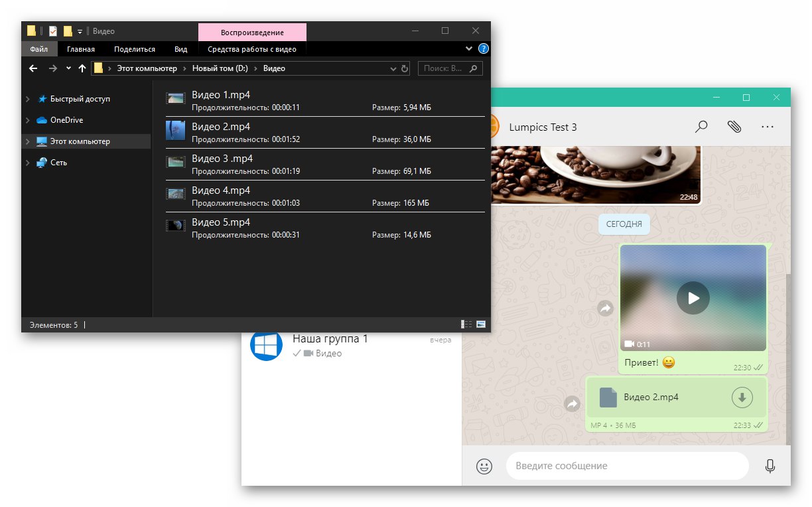Expand the chevron after Этот компьютер breadcrumb
The image size is (812, 507).
click(185, 68)
